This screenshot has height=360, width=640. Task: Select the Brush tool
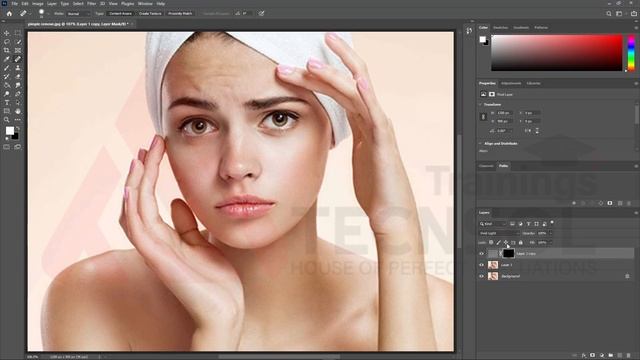7,68
